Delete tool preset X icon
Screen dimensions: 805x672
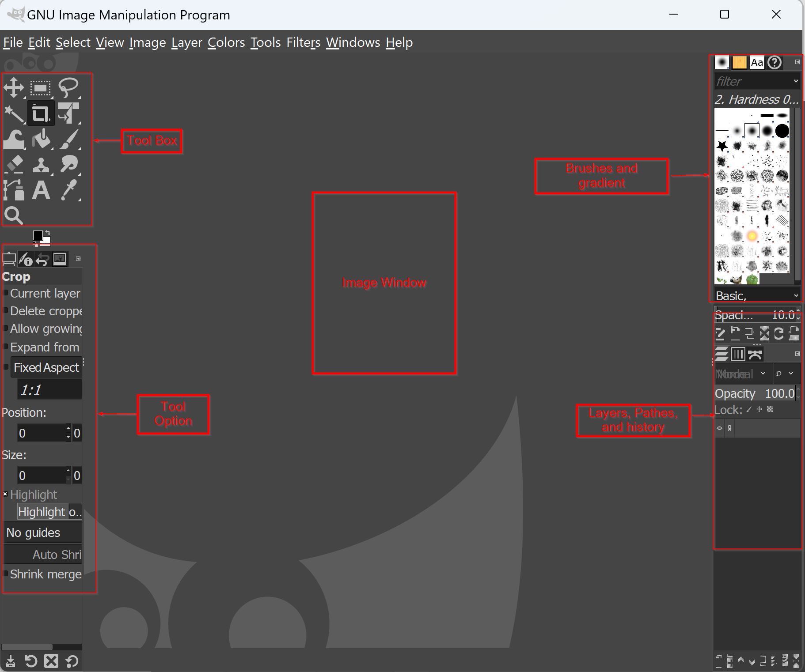click(x=51, y=661)
